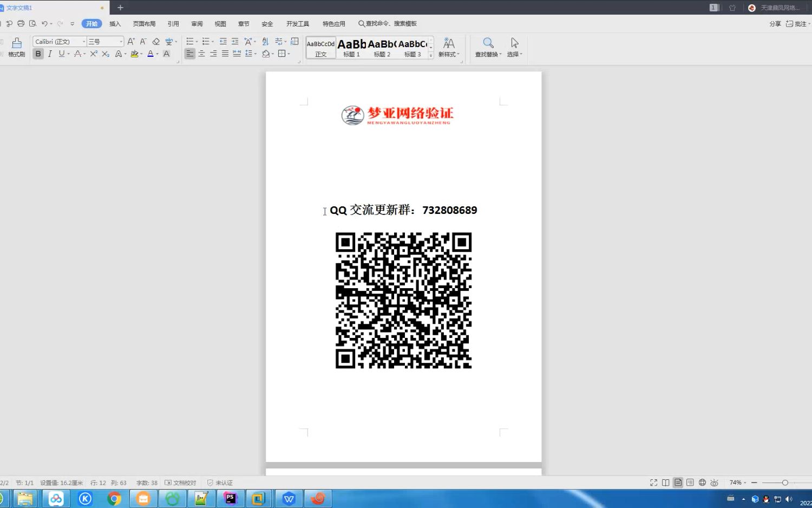
Task: Apply the 标题 3 heading style
Action: (412, 48)
